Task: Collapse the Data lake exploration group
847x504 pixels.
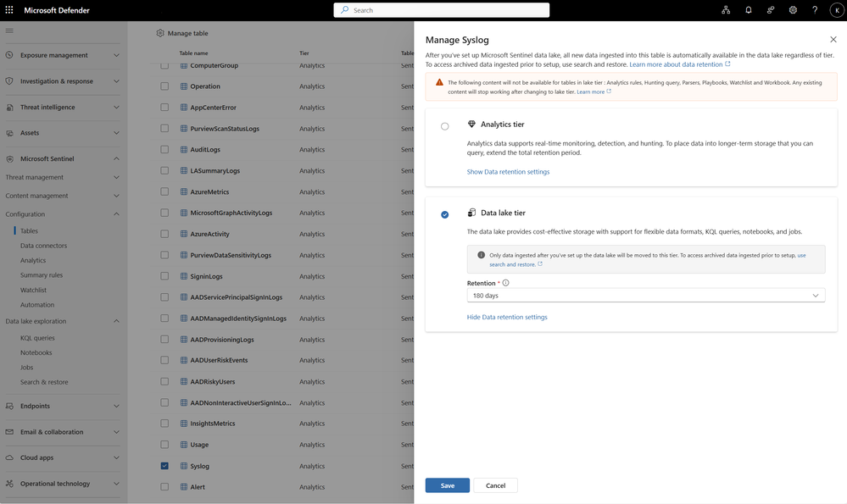Action: (116, 321)
